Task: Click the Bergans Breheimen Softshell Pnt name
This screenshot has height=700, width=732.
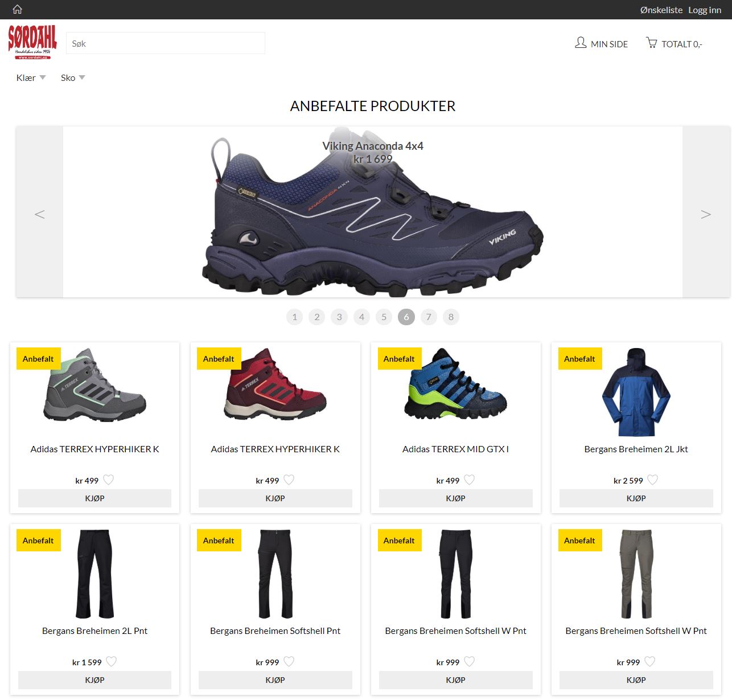Action: (x=275, y=631)
